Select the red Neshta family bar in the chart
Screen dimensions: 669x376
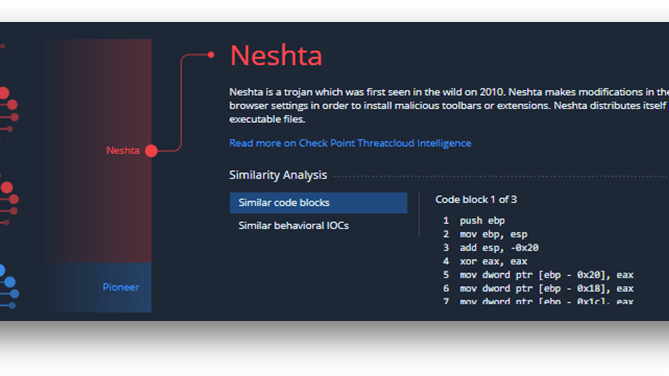click(98, 151)
